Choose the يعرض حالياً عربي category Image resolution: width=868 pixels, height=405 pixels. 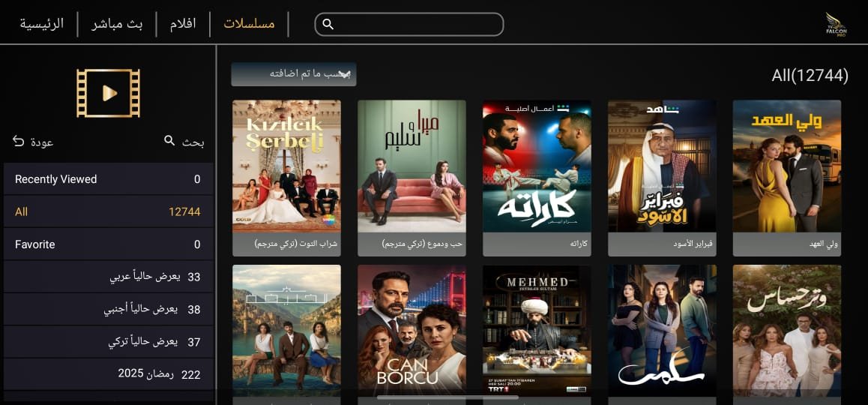109,277
